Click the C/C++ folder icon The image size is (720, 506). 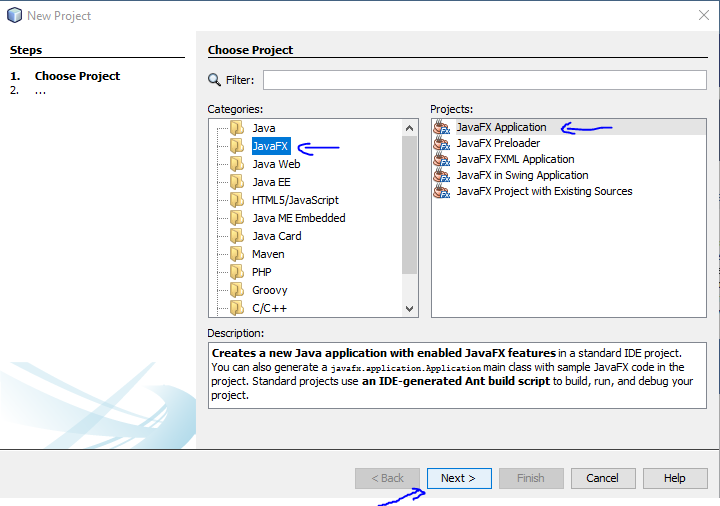coord(237,308)
